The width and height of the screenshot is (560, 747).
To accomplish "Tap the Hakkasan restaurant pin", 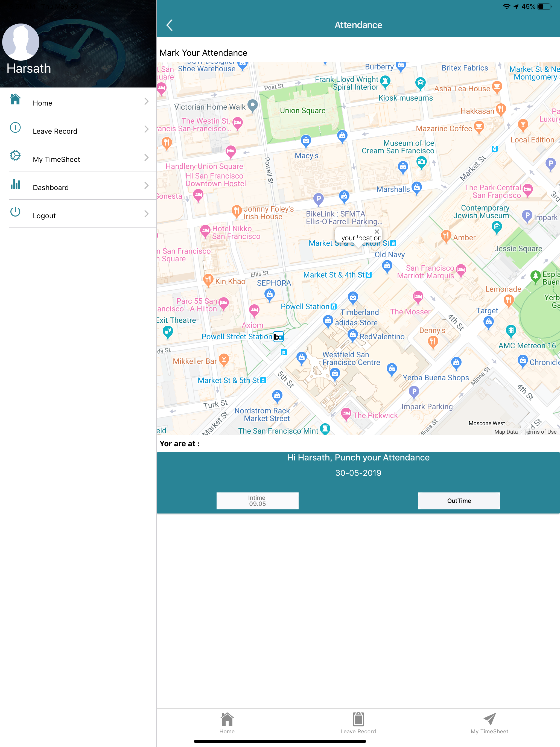I will (x=501, y=110).
